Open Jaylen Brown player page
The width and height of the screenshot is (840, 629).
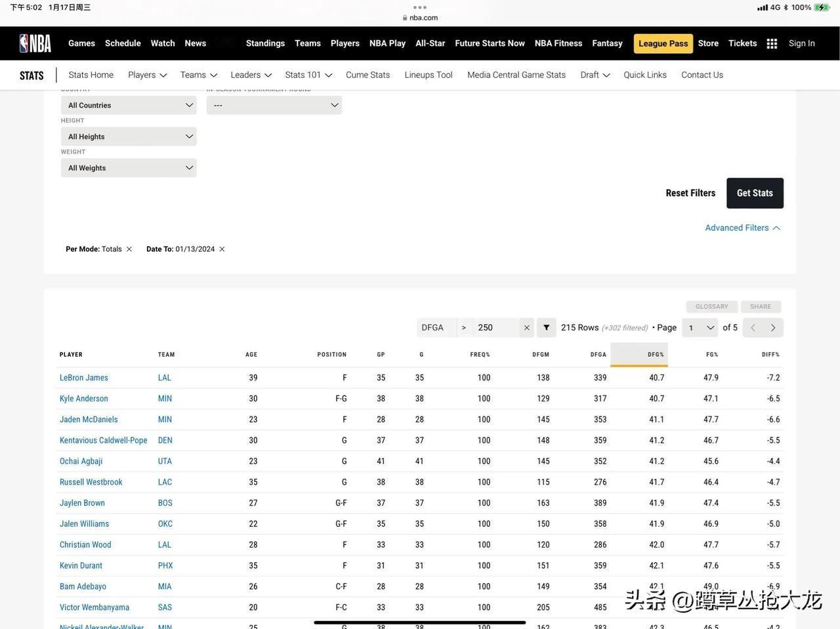[x=83, y=503]
